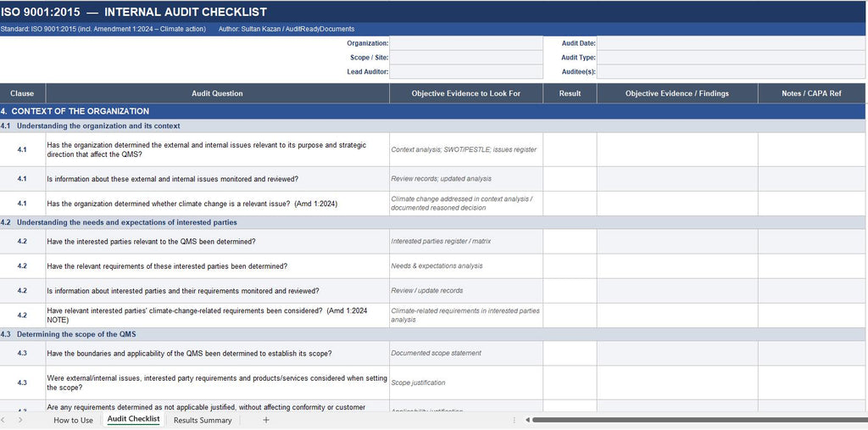The width and height of the screenshot is (868, 430).
Task: Select the 4.1 Understanding the organization section row
Action: (x=432, y=126)
